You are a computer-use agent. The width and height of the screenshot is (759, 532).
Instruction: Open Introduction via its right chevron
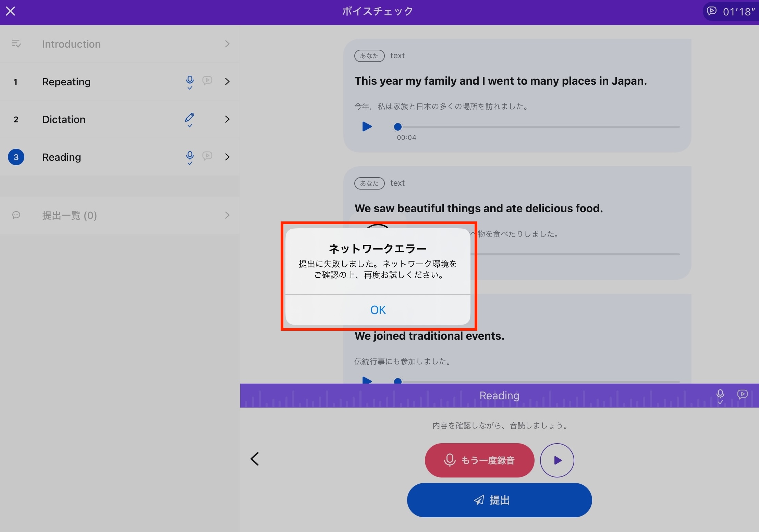[x=228, y=44]
